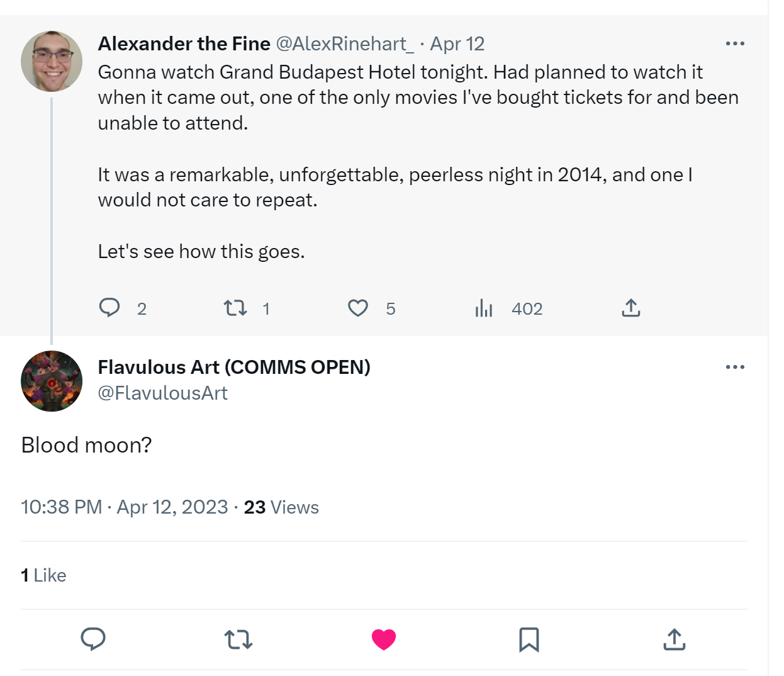The image size is (784, 676).
Task: Visit the @FlavulousArt handle
Action: click(162, 393)
